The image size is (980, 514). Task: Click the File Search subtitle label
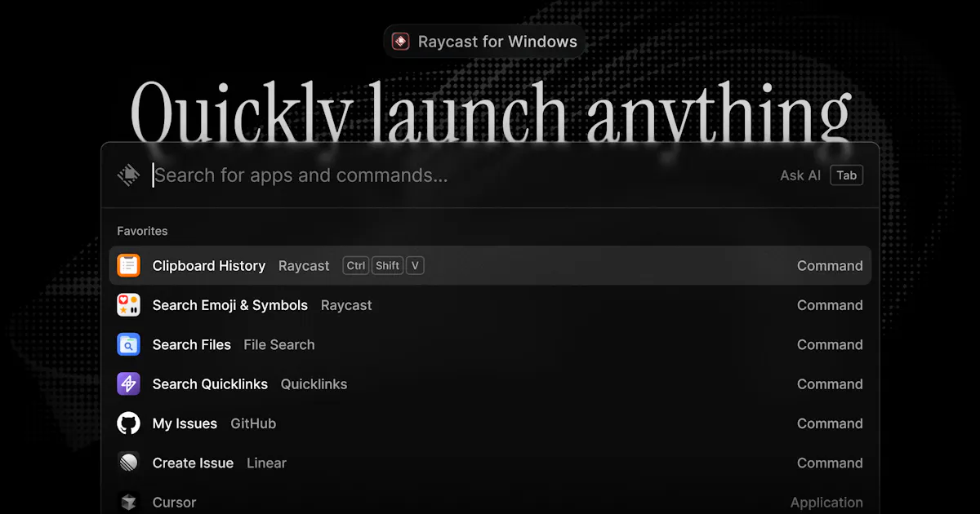(279, 344)
